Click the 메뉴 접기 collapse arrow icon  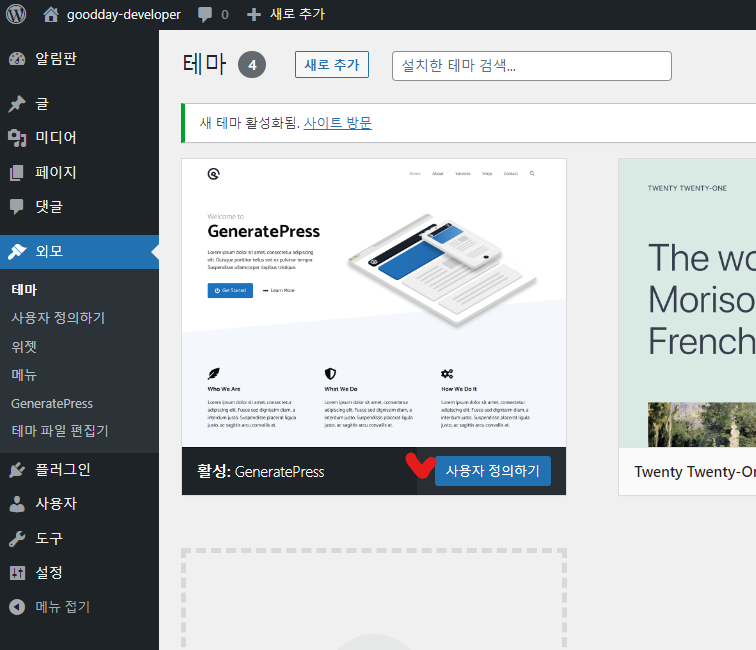point(17,607)
